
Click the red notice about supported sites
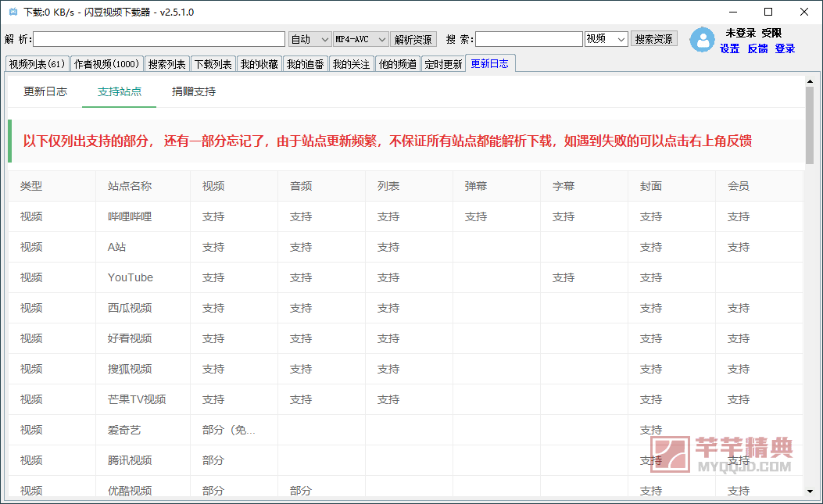[388, 141]
